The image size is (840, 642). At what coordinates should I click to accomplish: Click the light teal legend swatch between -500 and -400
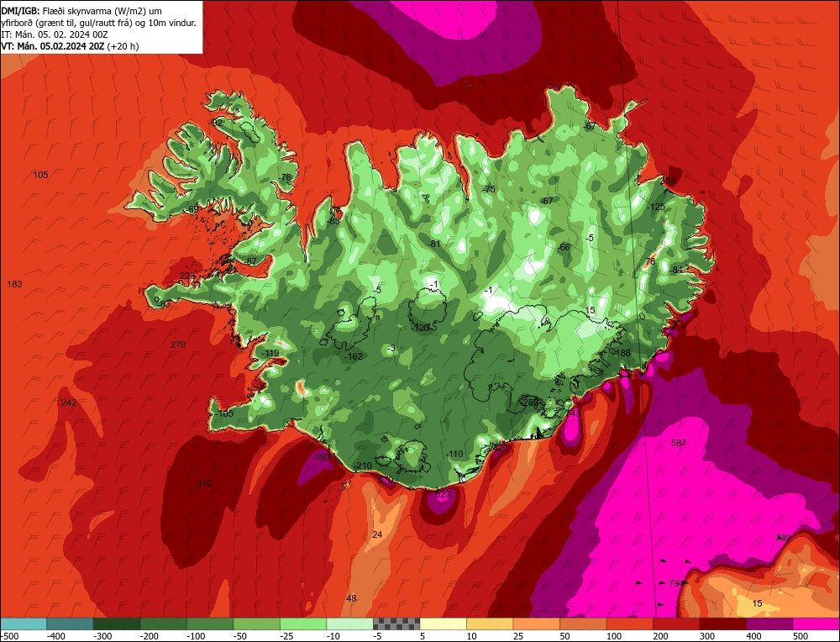pos(24,624)
